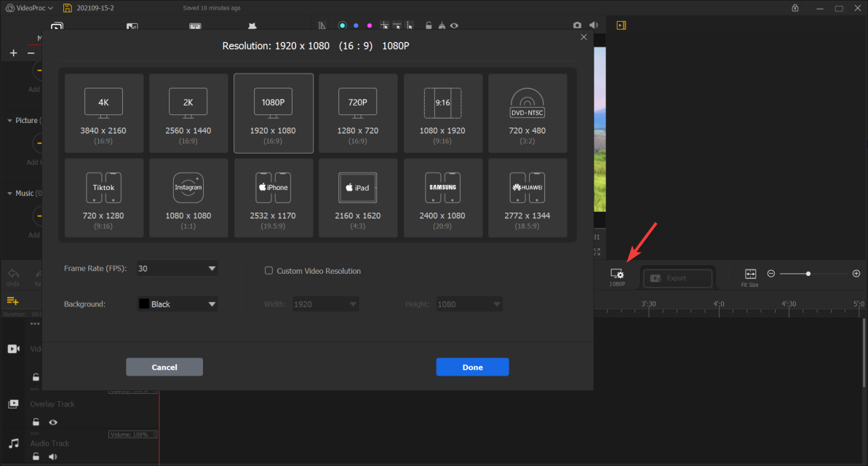Screen dimensions: 868x466
Task: Select the 4K 3840 x 2160 preset
Action: [103, 113]
